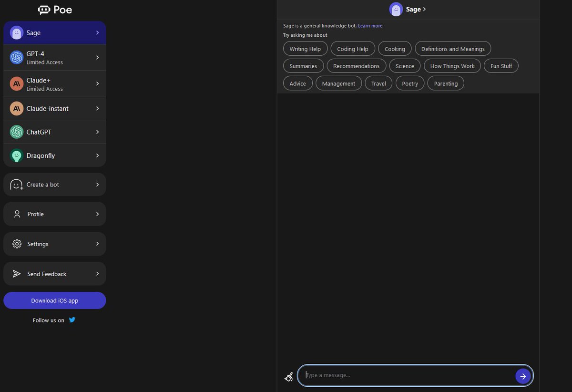Click Sage avatar in chat header
Screen dimensions: 572x392
(x=396, y=9)
